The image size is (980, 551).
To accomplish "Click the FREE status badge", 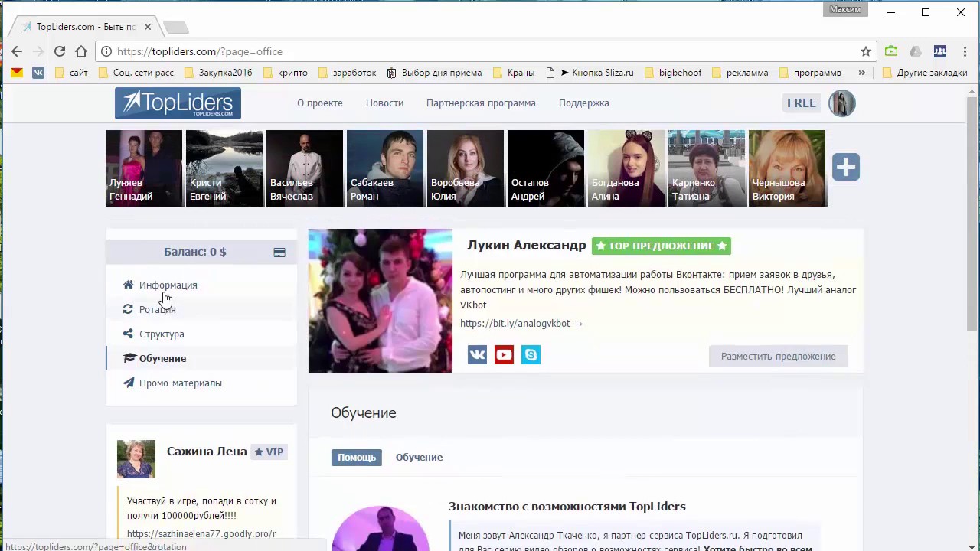I will (x=802, y=103).
